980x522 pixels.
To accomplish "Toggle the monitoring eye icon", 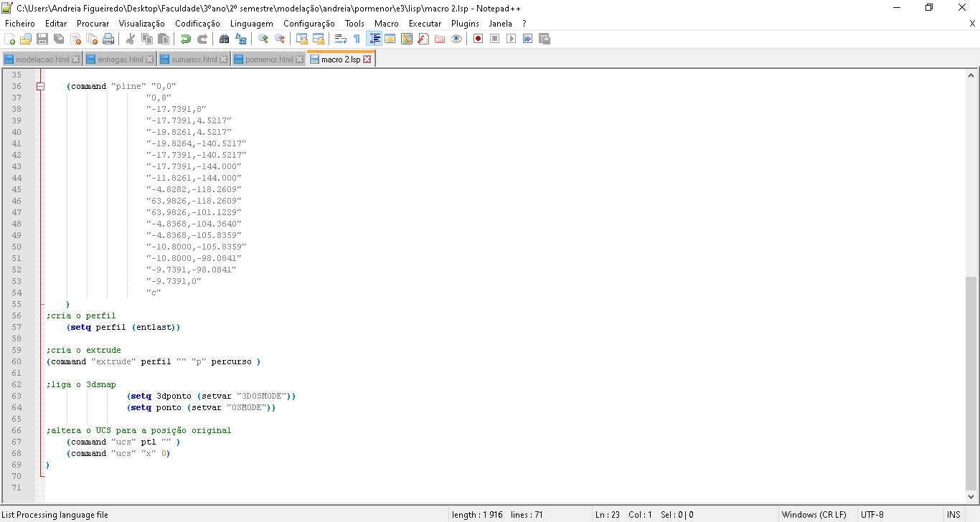I will pos(456,39).
